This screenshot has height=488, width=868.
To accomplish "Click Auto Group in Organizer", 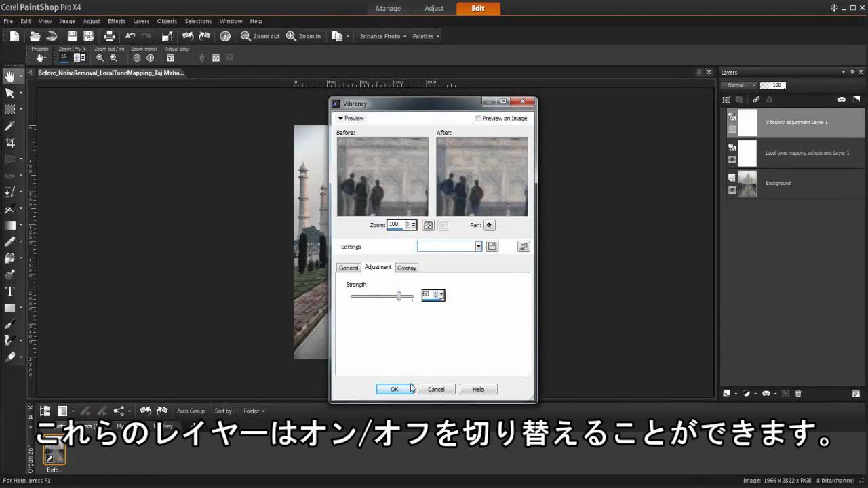I will (x=191, y=411).
